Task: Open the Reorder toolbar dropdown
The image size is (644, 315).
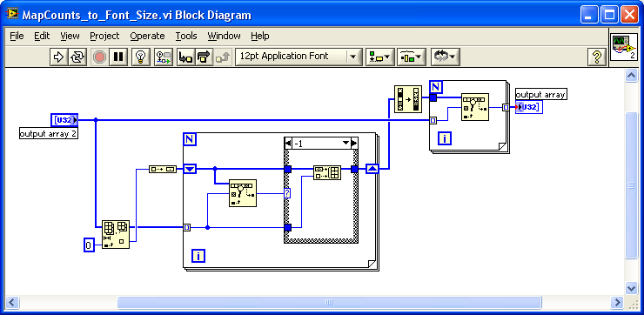Action: pos(446,57)
